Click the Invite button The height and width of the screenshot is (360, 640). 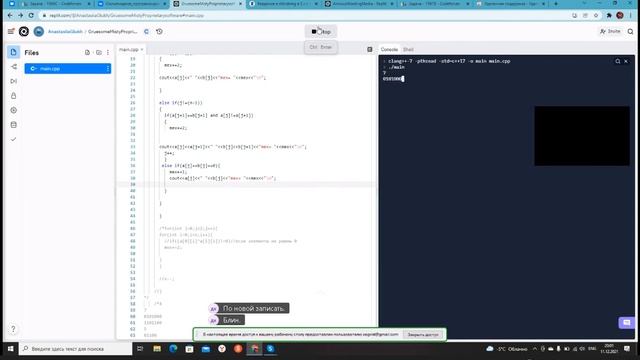pos(610,31)
